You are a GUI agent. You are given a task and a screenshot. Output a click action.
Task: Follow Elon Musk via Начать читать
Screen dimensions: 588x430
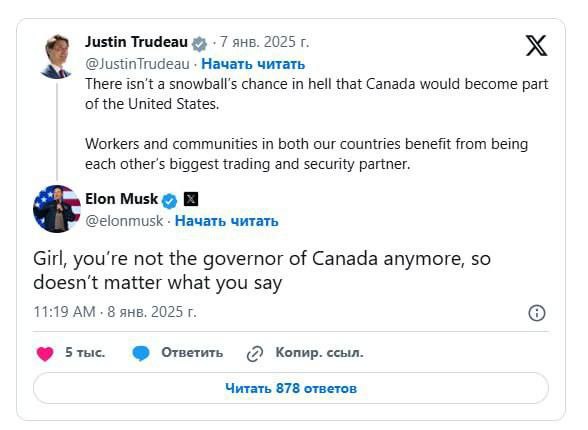point(226,221)
